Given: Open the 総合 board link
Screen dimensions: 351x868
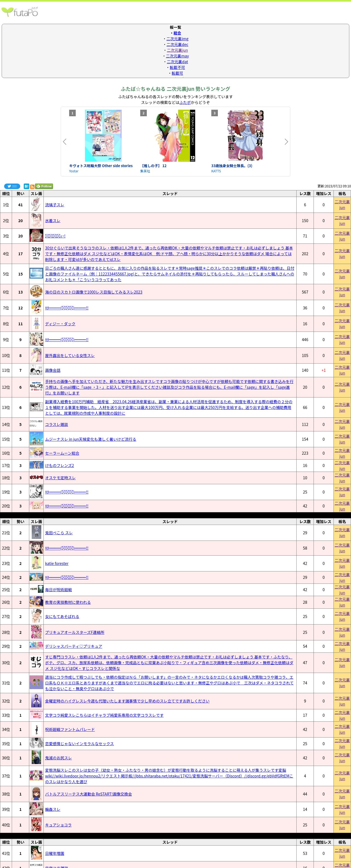Looking at the screenshot, I should pos(177,33).
